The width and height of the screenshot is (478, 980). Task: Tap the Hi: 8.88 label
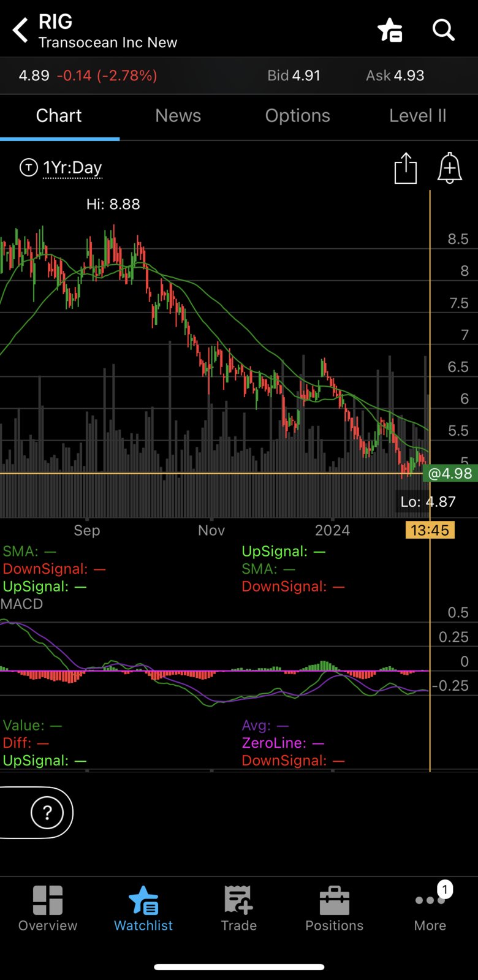click(x=113, y=204)
